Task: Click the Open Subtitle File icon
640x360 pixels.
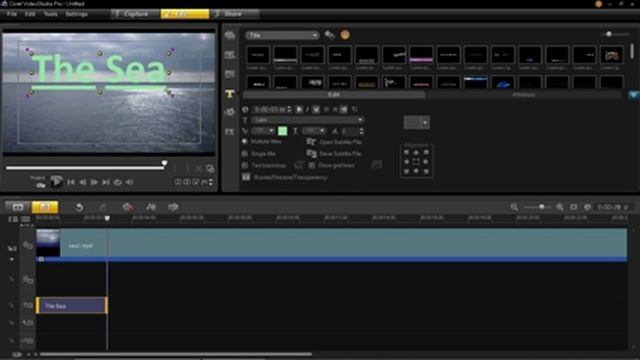Action: coord(311,142)
